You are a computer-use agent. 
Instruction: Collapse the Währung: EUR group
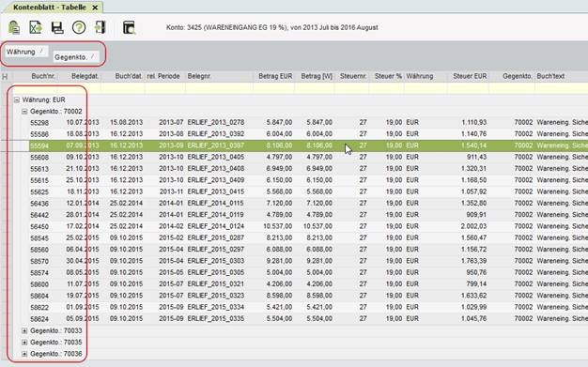tap(17, 100)
